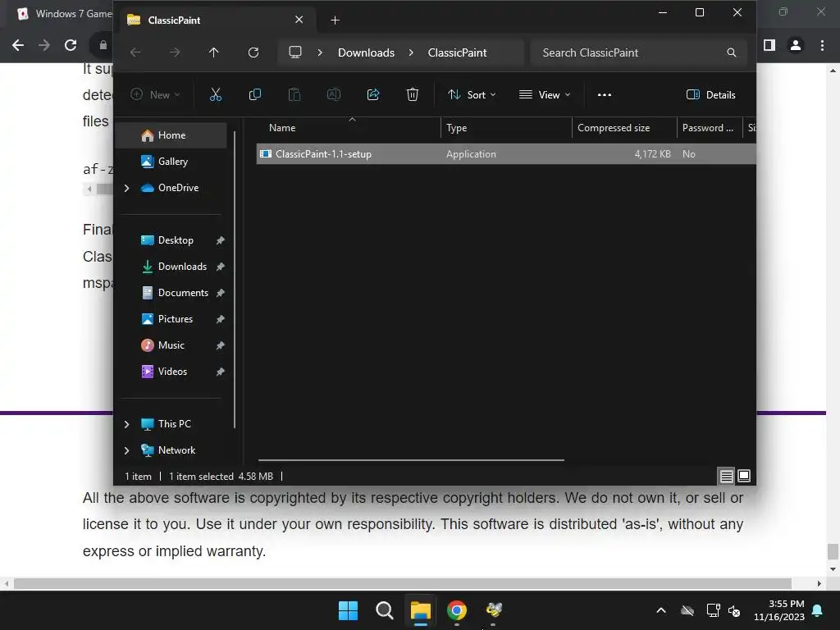
Task: Click the bee application icon on taskbar
Action: tap(493, 609)
